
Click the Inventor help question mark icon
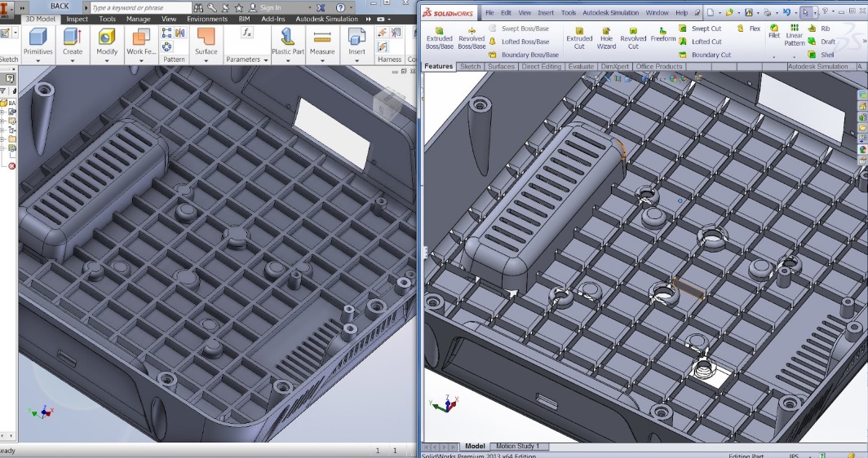(340, 8)
